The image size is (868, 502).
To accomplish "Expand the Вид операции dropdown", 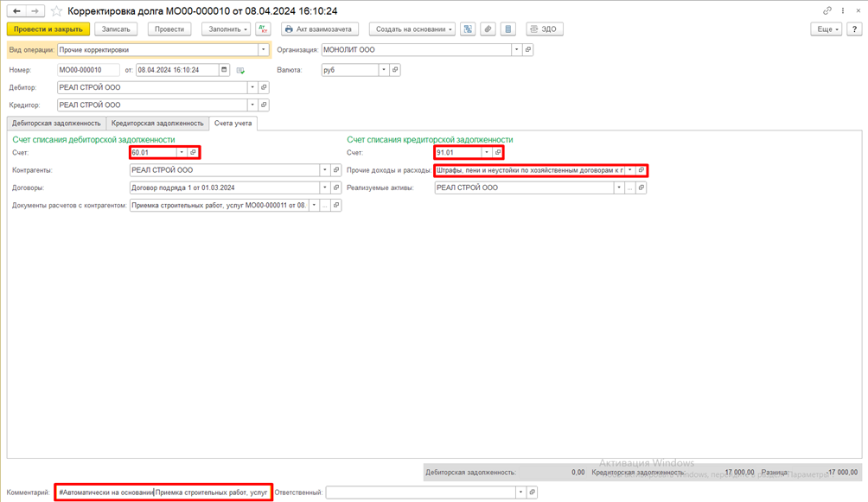I will click(264, 50).
